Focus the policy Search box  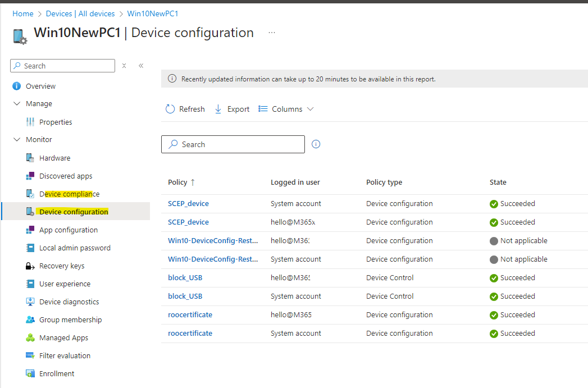click(x=233, y=144)
